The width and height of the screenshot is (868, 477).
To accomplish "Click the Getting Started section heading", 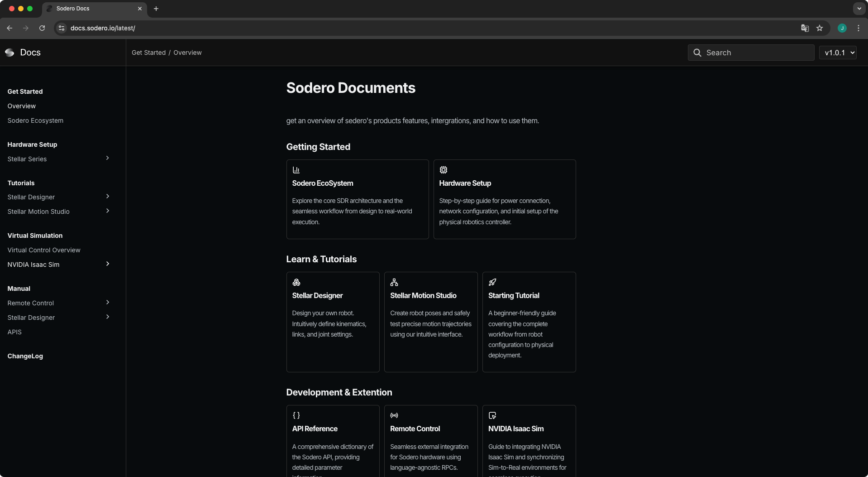I will [x=318, y=147].
